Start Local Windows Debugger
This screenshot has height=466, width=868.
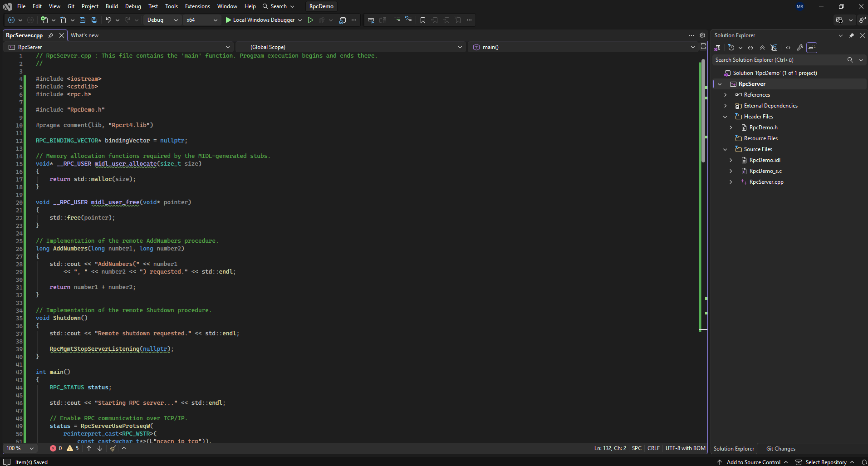pos(260,20)
